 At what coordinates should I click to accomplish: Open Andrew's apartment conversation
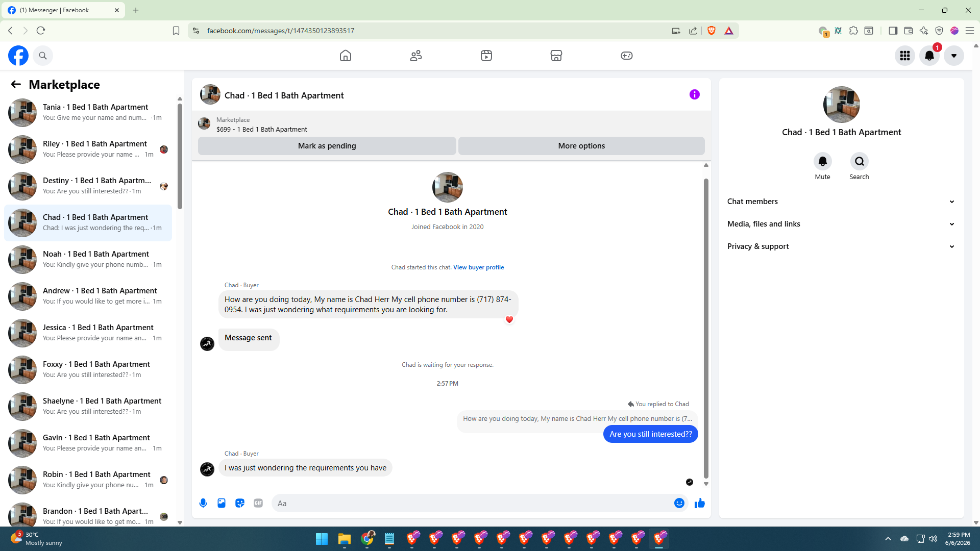88,296
